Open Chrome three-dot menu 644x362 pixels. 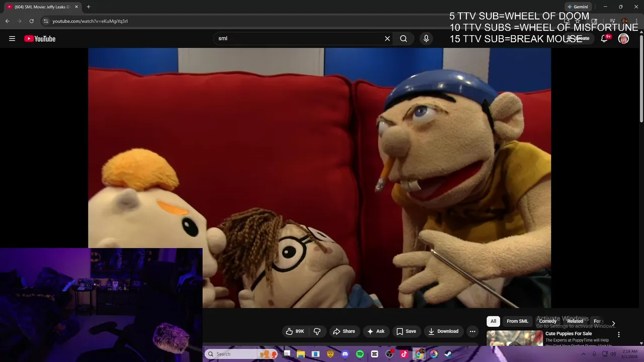[636, 21]
